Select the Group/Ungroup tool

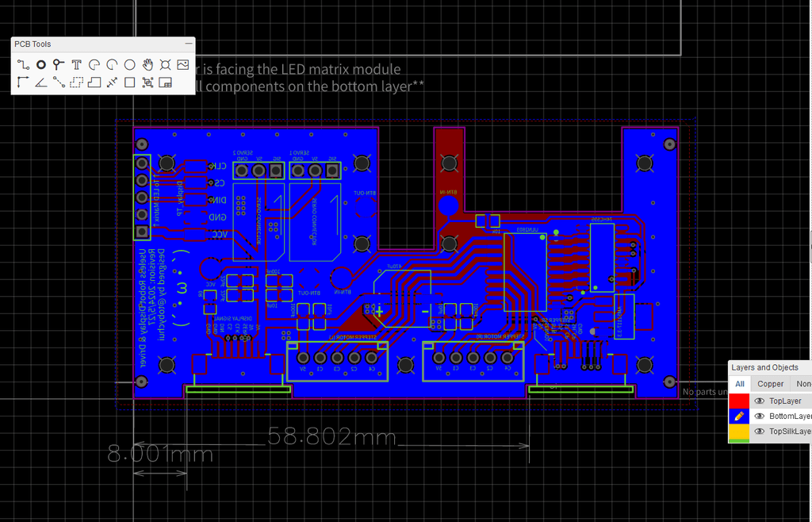click(x=147, y=83)
